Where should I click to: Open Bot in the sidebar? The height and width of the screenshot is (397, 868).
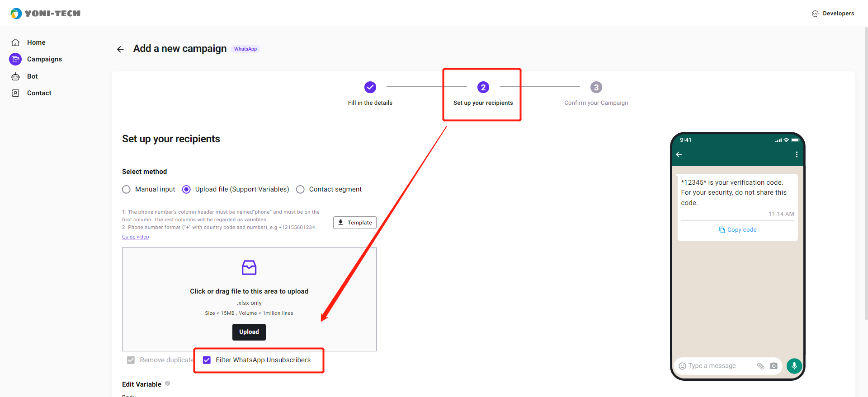[x=33, y=76]
